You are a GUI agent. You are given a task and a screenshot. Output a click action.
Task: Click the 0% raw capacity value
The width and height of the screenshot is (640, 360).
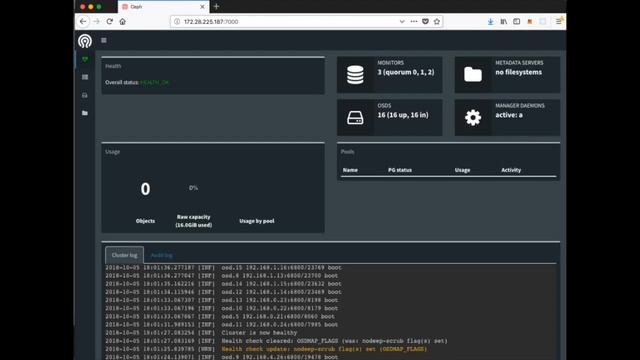point(193,188)
